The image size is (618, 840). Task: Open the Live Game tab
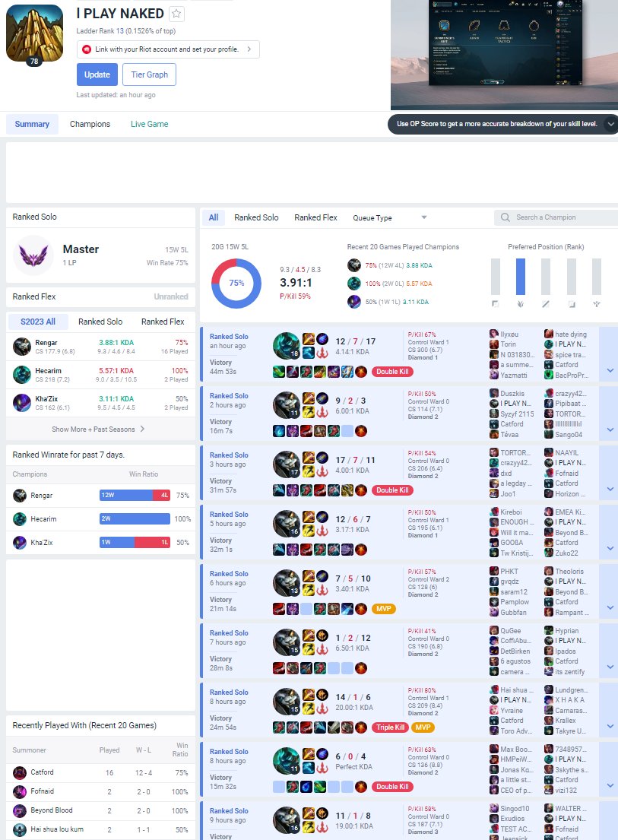click(x=150, y=124)
